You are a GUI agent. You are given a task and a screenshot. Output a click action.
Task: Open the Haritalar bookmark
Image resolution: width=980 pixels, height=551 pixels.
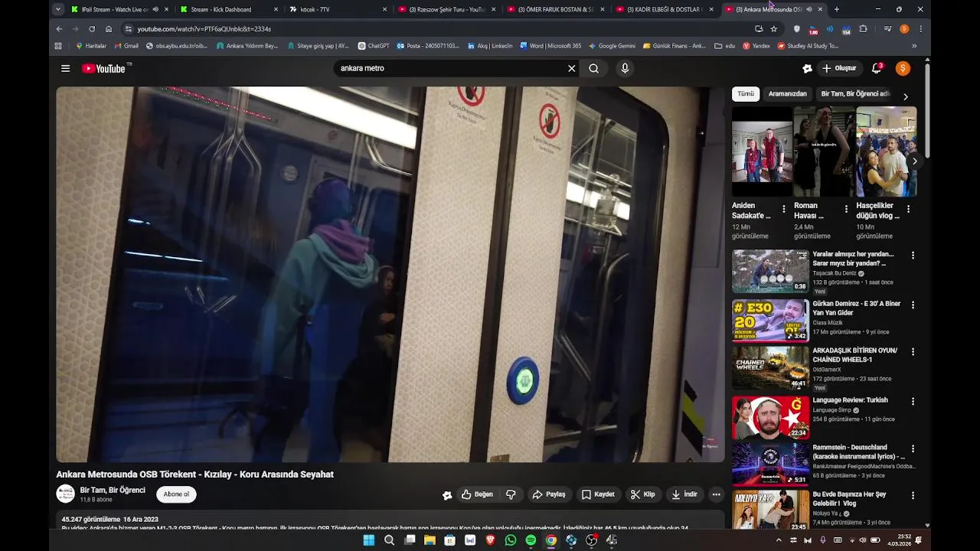click(x=91, y=46)
